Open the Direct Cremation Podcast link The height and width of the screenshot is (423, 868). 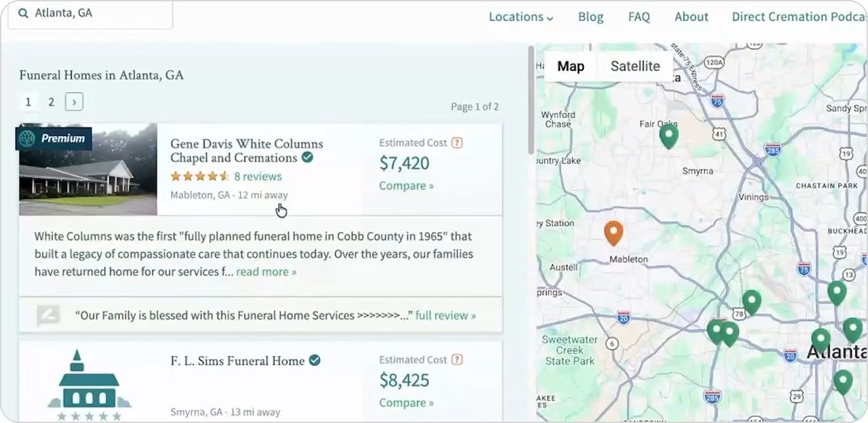tap(799, 17)
